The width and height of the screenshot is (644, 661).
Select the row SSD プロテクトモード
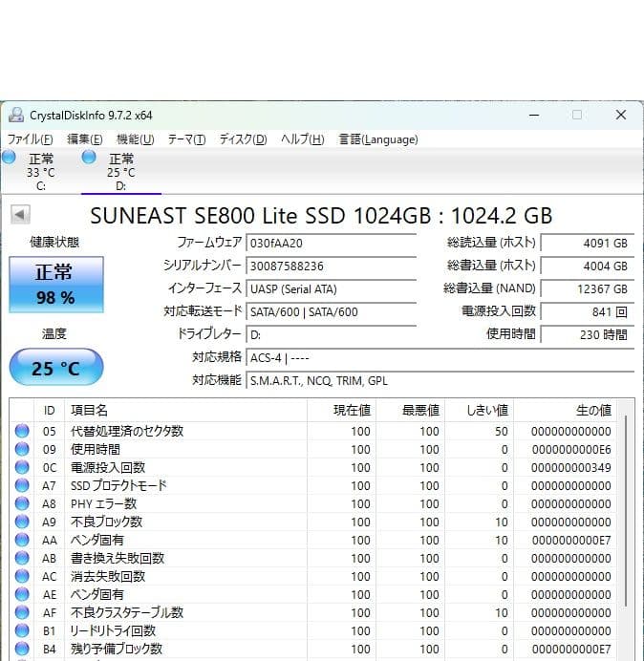313,485
